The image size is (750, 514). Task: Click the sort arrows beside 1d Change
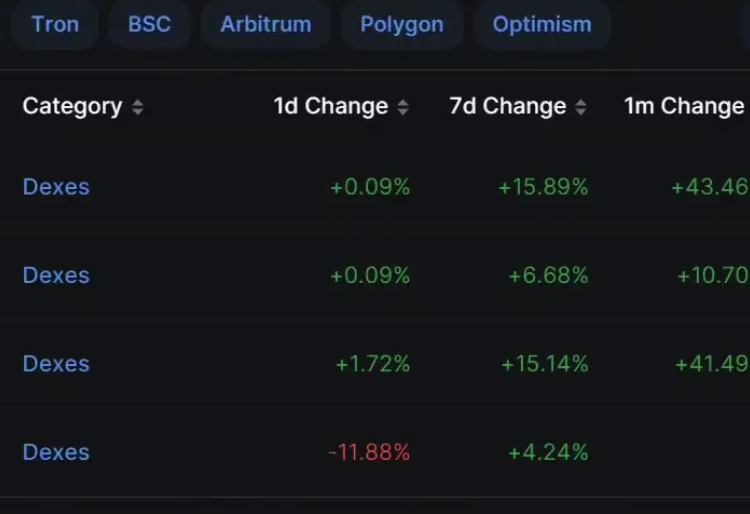403,107
